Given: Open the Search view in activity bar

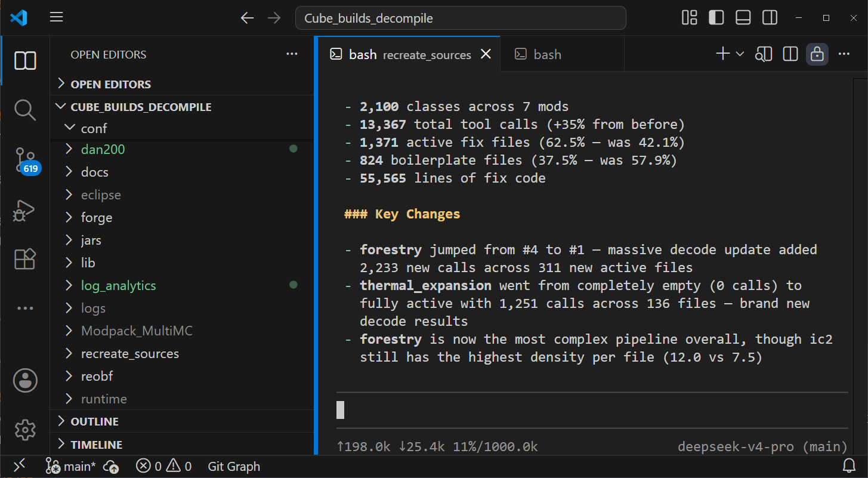Looking at the screenshot, I should (x=25, y=110).
